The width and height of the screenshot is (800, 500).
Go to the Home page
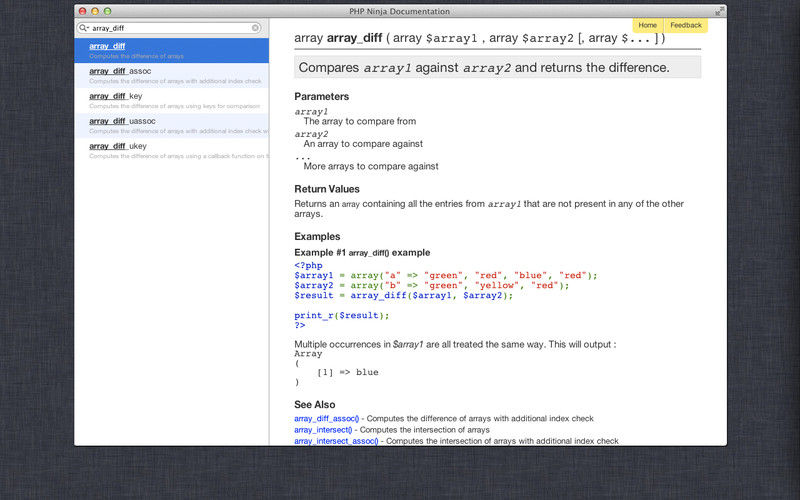647,25
